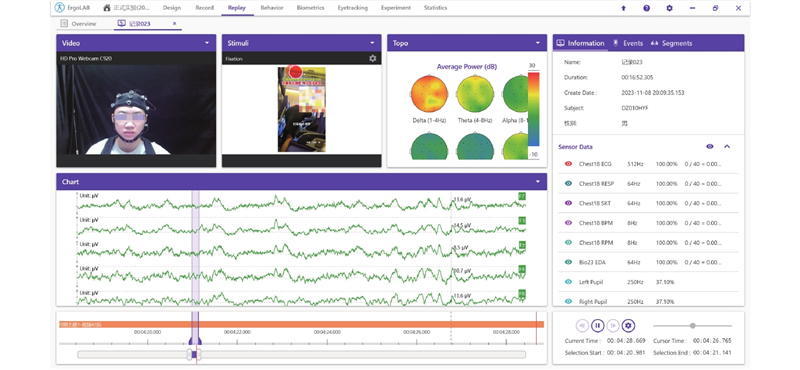
Task: Open application settings gear in title bar
Action: (669, 8)
